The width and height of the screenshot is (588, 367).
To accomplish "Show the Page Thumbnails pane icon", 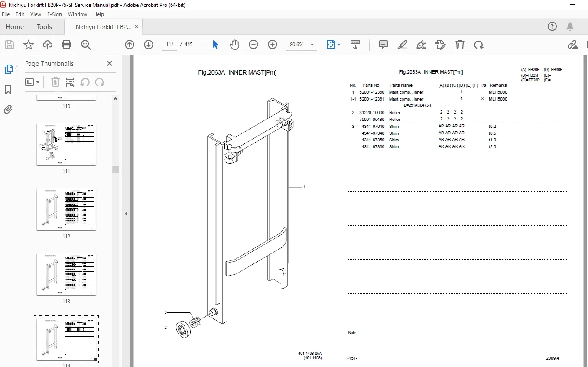I will coord(9,69).
